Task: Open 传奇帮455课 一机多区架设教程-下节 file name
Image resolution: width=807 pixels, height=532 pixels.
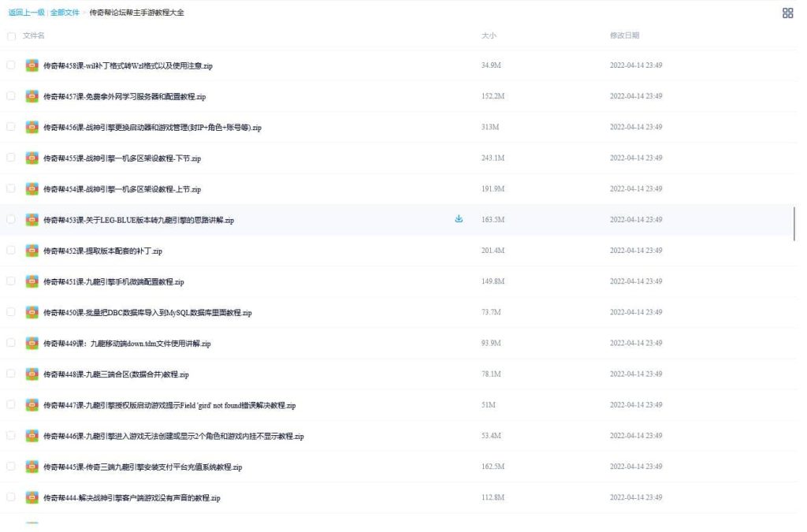Action: (x=122, y=158)
